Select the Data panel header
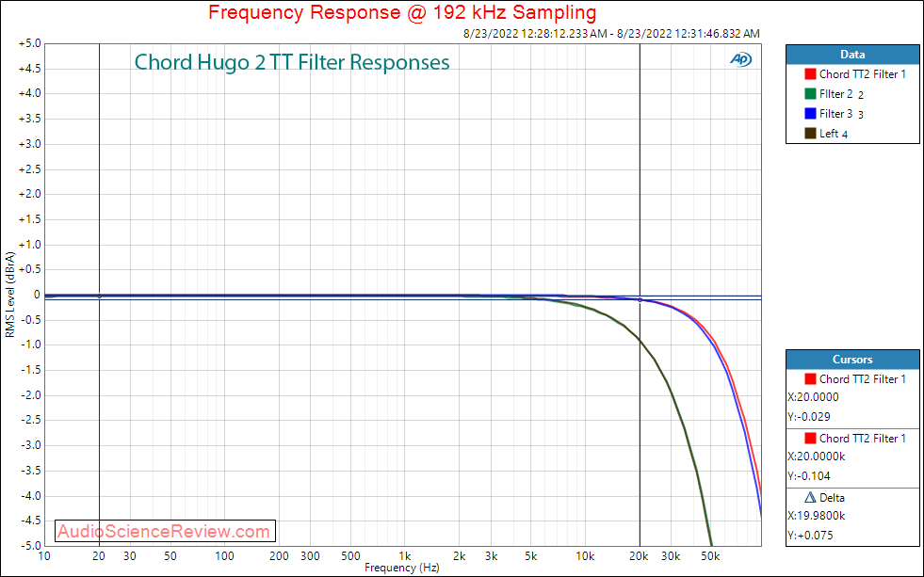The width and height of the screenshot is (924, 577). pyautogui.click(x=852, y=55)
